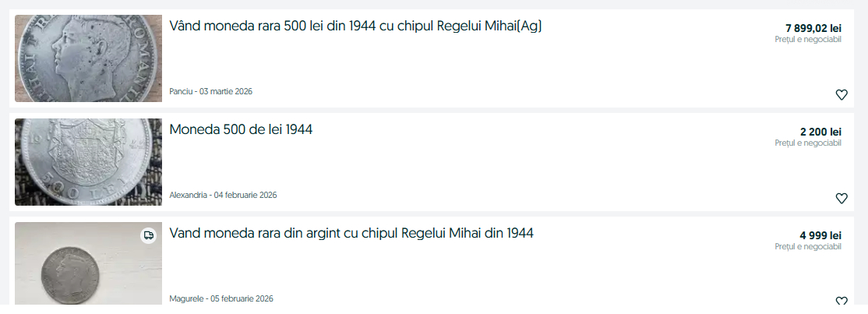Click 'Prețul e negociabil' under 4 999 lei
This screenshot has height=314, width=868.
(x=808, y=246)
